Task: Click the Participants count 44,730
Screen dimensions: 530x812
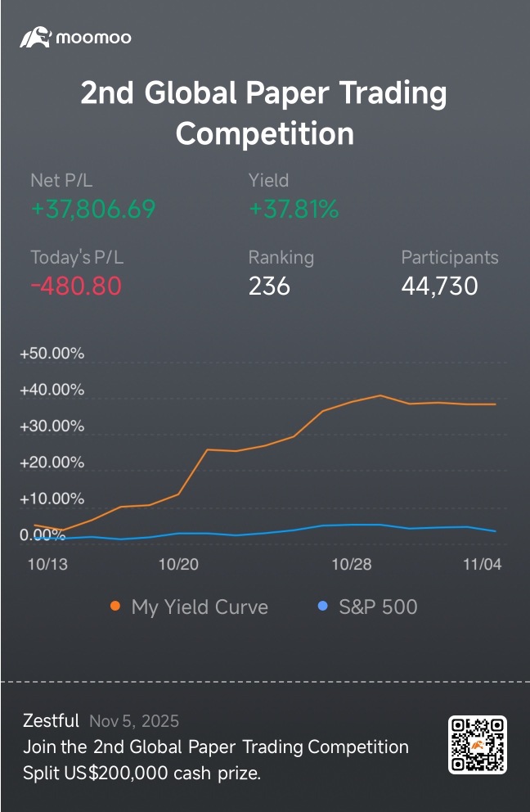Action: pos(440,286)
